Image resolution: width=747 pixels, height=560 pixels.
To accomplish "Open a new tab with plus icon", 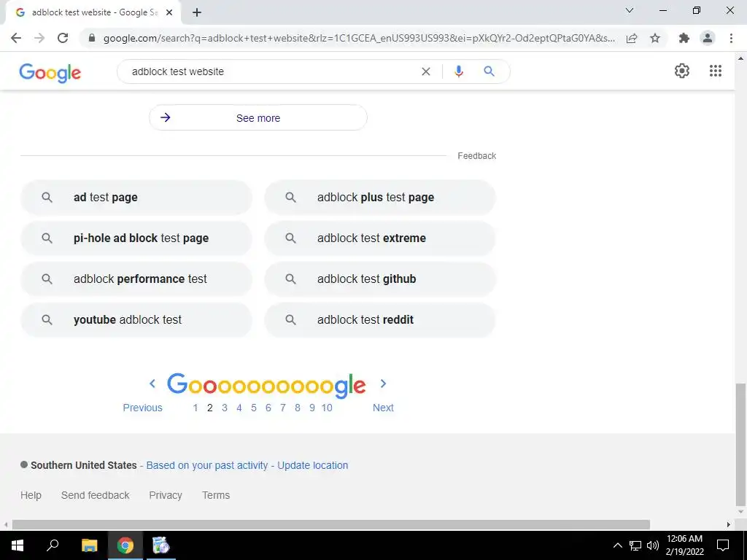I will click(x=197, y=13).
